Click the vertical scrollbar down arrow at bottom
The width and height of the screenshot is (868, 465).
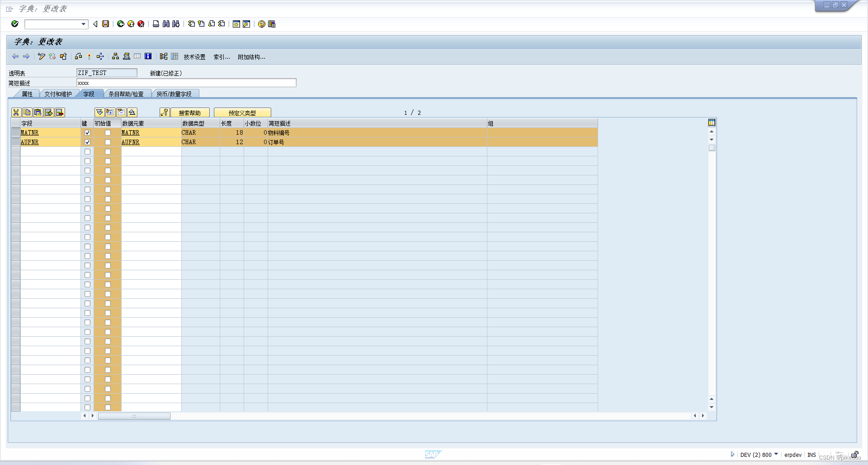click(x=712, y=407)
